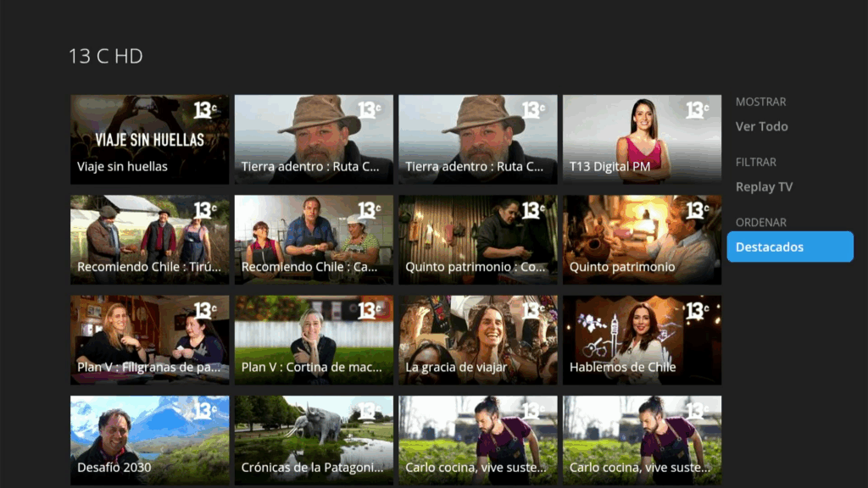Select Hablemos de Chile tile
Image resolution: width=868 pixels, height=488 pixels.
tap(643, 340)
